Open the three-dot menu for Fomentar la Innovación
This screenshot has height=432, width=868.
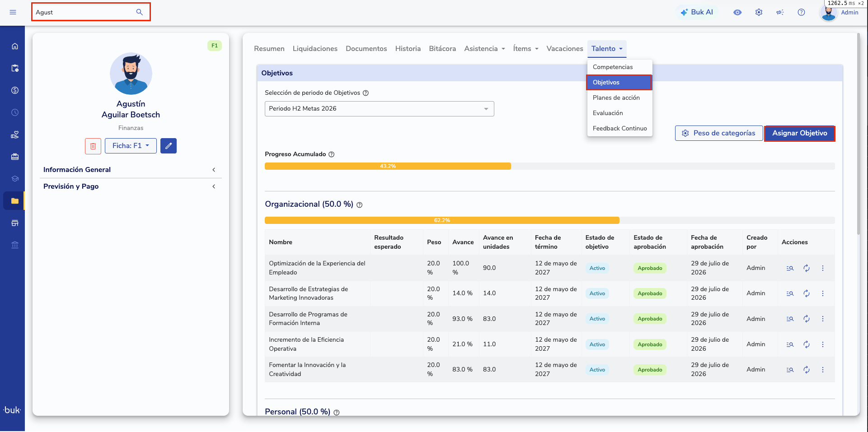pos(823,370)
